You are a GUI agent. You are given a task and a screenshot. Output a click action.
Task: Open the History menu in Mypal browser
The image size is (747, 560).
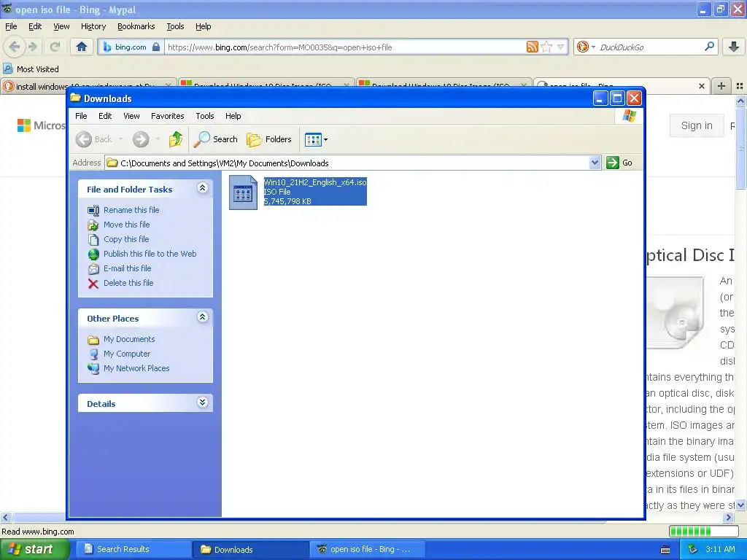93,26
